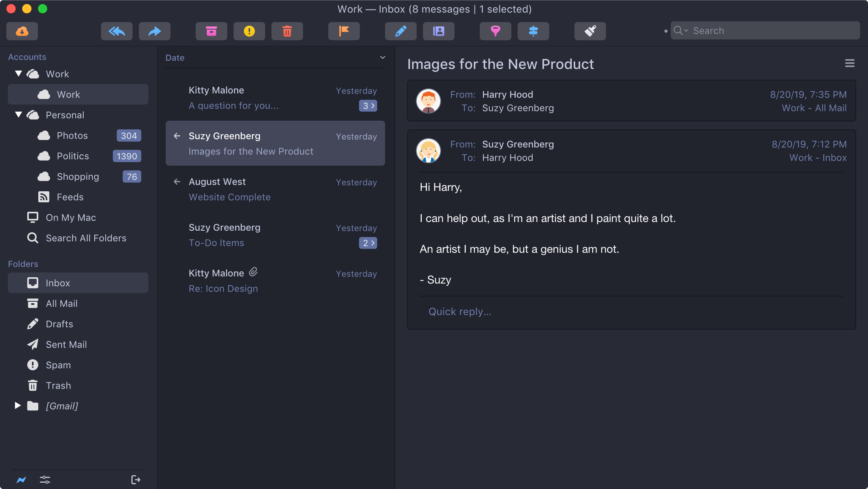Archive message with pink box icon
The height and width of the screenshot is (489, 868).
[x=211, y=31]
